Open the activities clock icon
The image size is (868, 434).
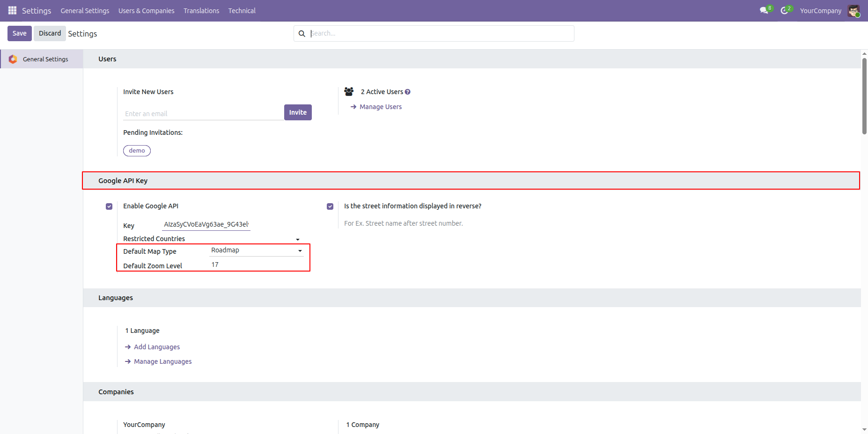click(784, 10)
